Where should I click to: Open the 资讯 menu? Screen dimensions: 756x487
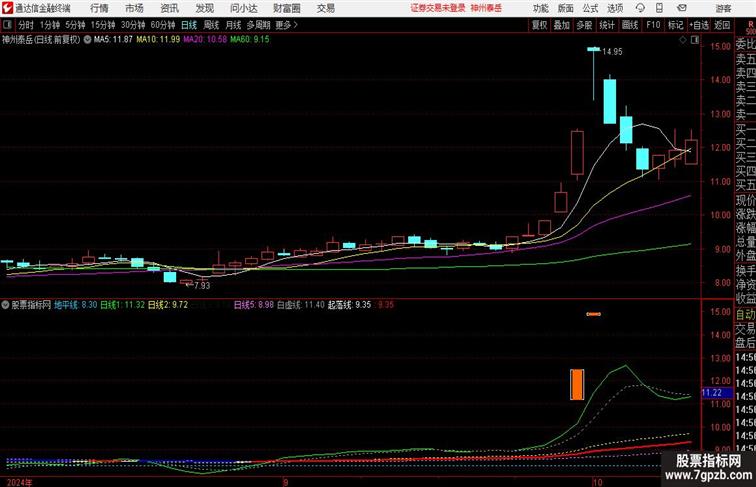coord(169,8)
